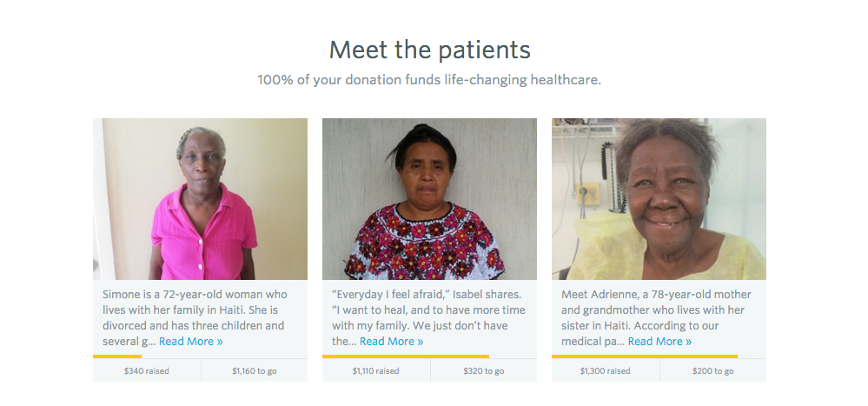Screen dimensions: 868x406
Task: Click Isabel's yellow funding progress bar
Action: [405, 356]
